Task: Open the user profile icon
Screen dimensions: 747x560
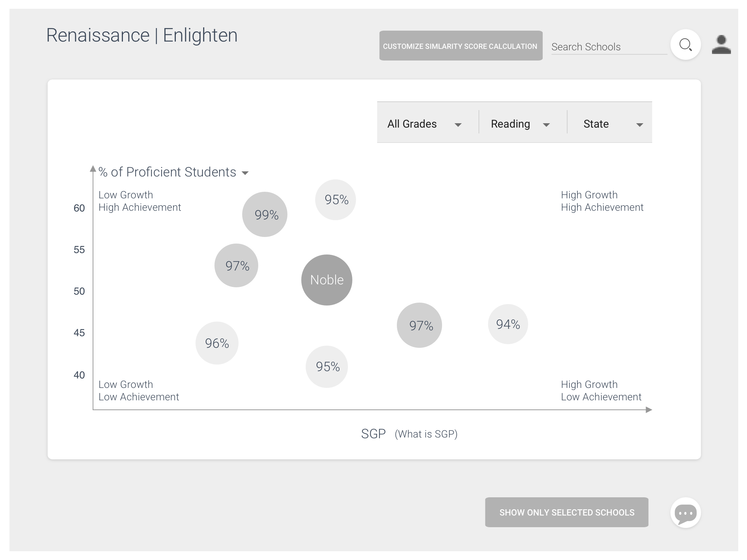Action: [x=721, y=44]
